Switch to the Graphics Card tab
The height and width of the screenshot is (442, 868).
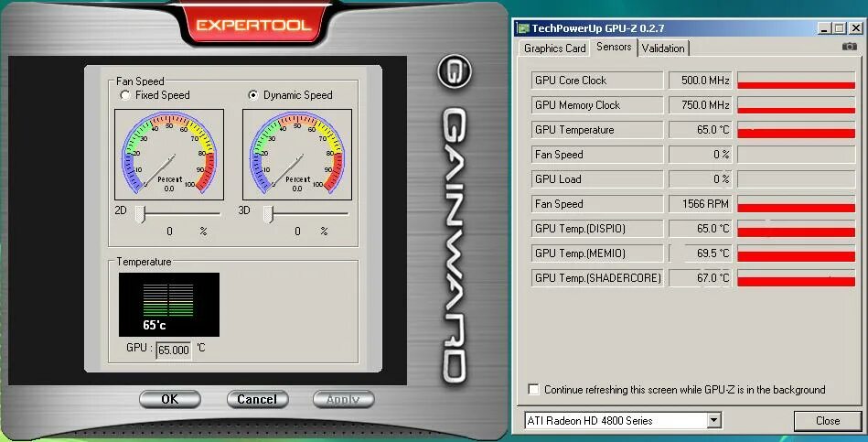[554, 49]
